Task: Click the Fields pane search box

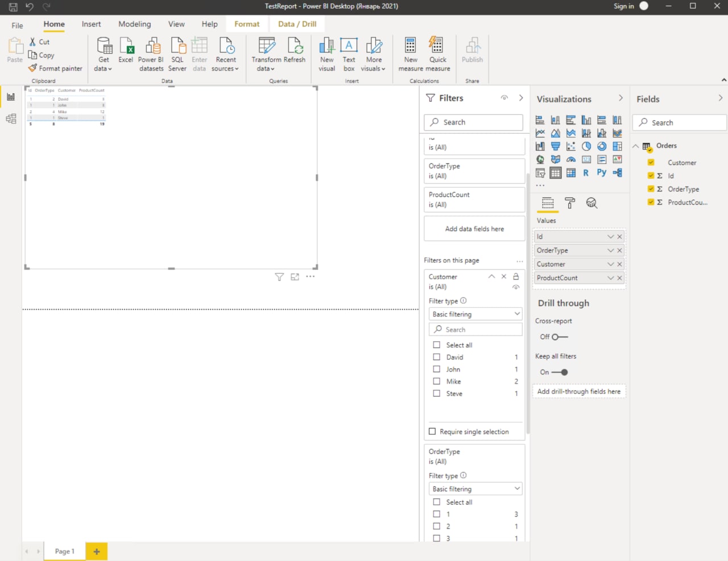Action: [x=680, y=122]
